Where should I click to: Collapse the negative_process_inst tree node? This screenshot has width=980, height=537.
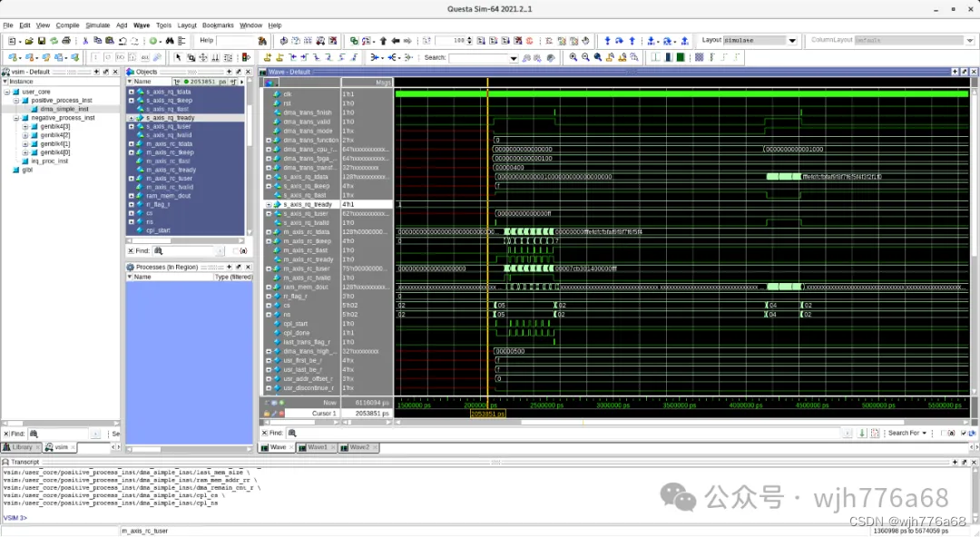[16, 118]
